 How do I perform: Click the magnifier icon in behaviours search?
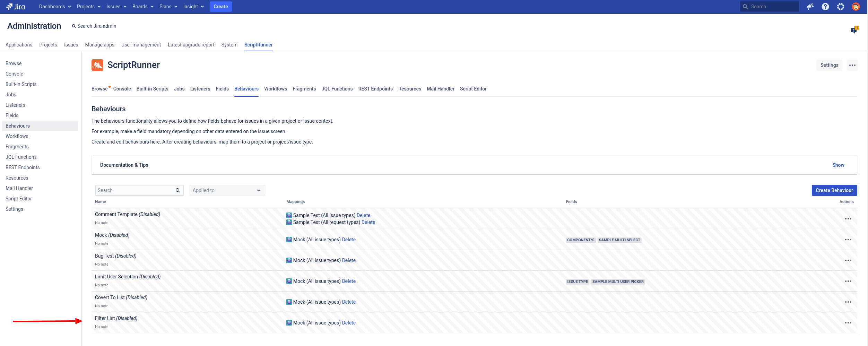click(178, 190)
